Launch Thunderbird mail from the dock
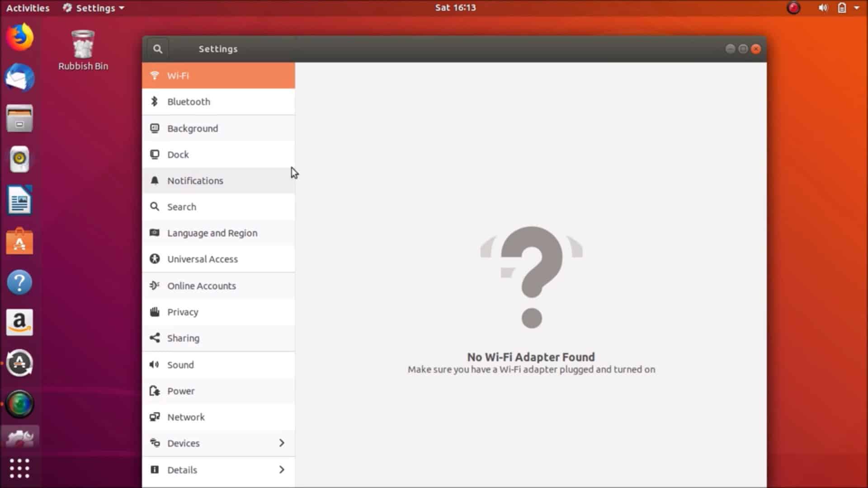The width and height of the screenshot is (868, 488). tap(19, 78)
